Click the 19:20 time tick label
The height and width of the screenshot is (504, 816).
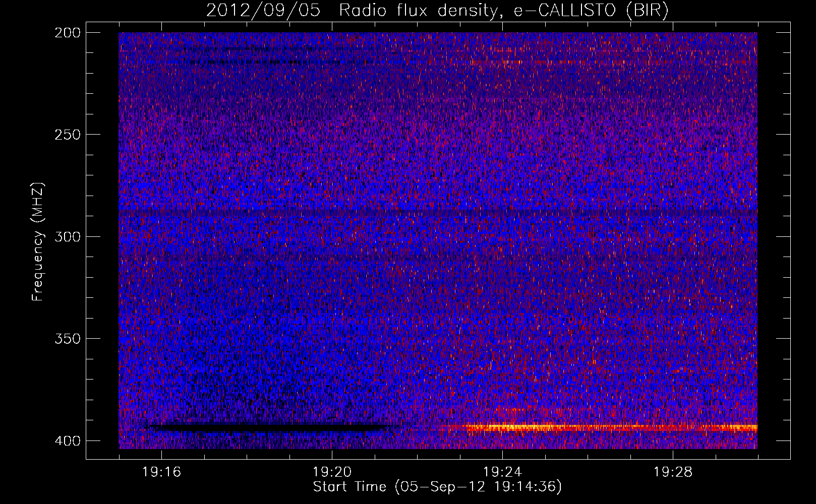pos(332,472)
